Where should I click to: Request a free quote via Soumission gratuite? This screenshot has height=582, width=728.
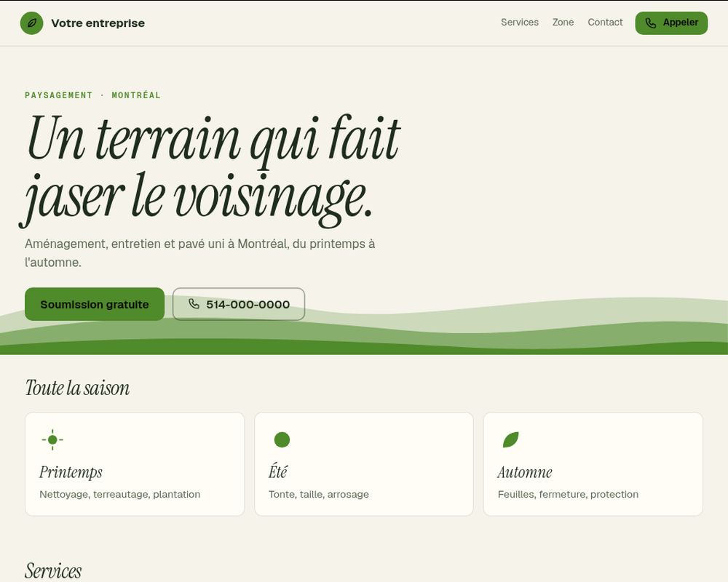[x=95, y=304]
